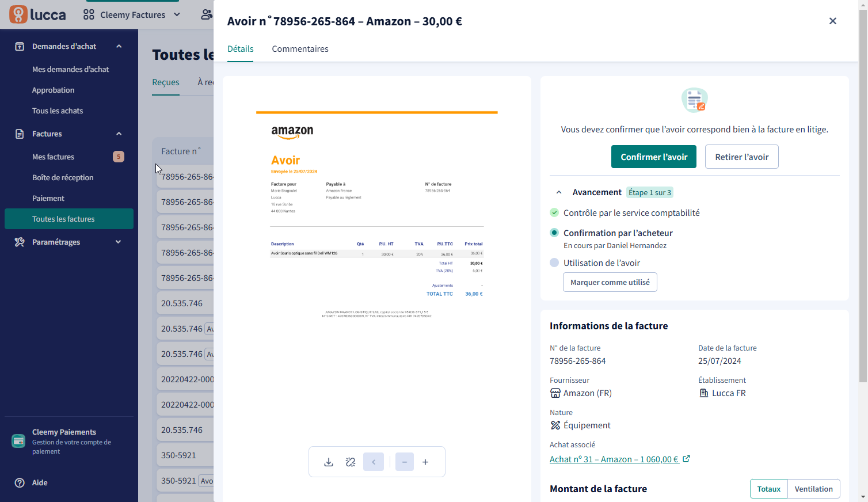This screenshot has height=502, width=868.
Task: Click the Équipement nature icon
Action: pyautogui.click(x=555, y=425)
